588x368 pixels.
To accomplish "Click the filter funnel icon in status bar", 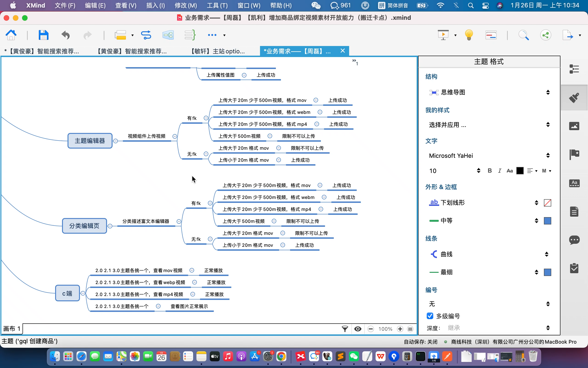I will pyautogui.click(x=345, y=329).
